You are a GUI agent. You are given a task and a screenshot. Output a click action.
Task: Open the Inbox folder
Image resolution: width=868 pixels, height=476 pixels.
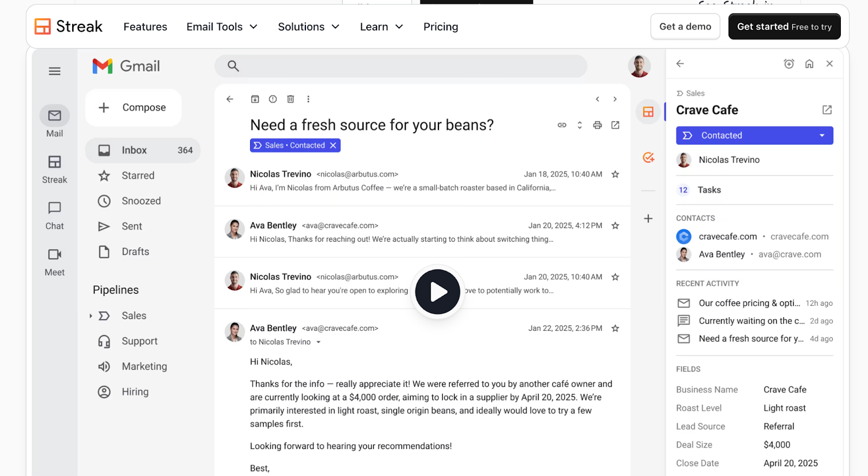coord(143,150)
